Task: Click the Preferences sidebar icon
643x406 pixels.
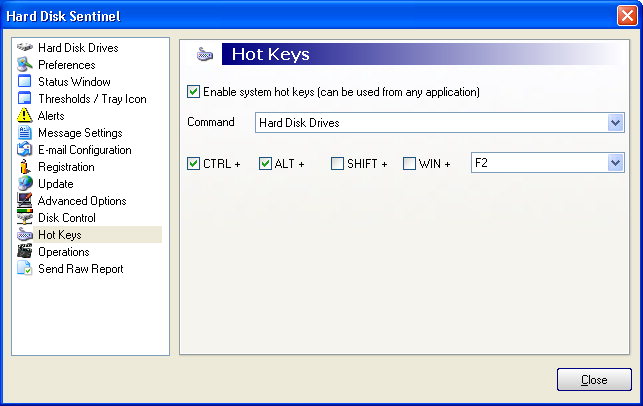Action: pyautogui.click(x=25, y=65)
